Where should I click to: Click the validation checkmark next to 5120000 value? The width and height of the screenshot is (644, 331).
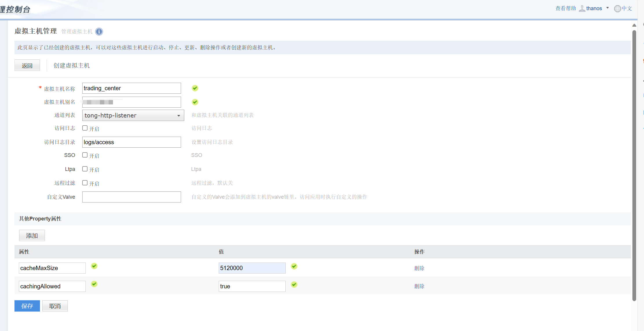[x=294, y=266]
